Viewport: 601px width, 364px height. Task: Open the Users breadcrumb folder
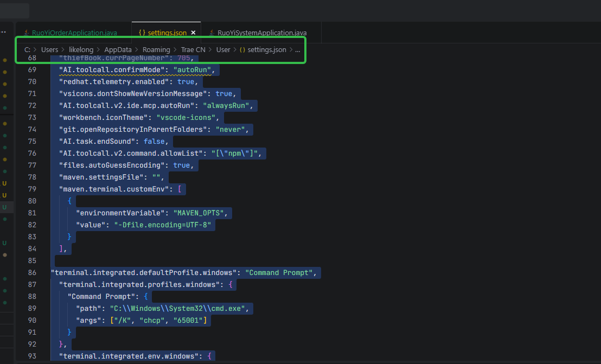(49, 50)
